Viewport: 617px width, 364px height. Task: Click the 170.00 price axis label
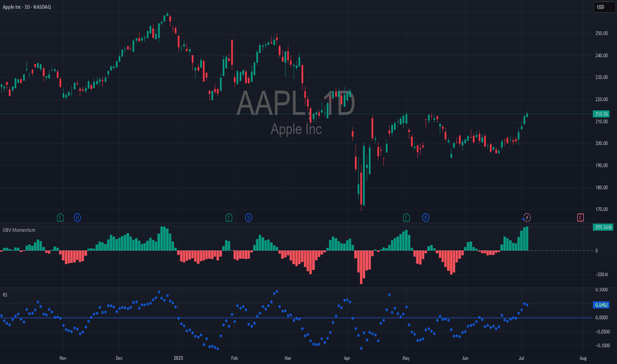pyautogui.click(x=602, y=210)
